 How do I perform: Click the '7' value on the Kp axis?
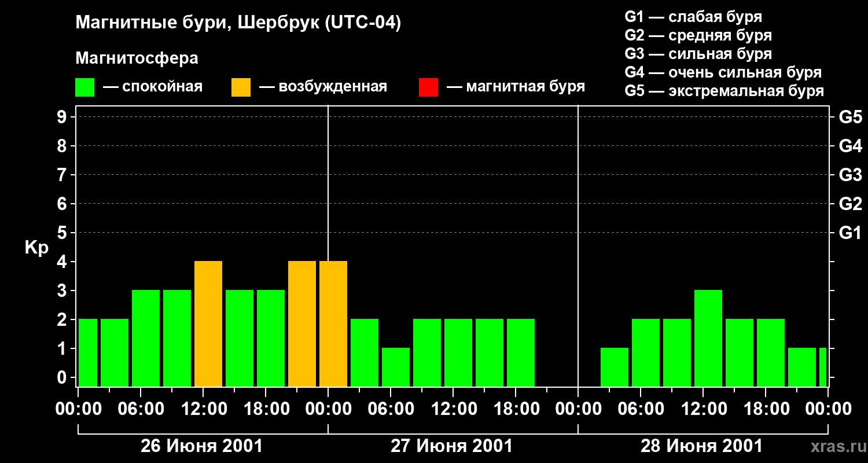63,175
